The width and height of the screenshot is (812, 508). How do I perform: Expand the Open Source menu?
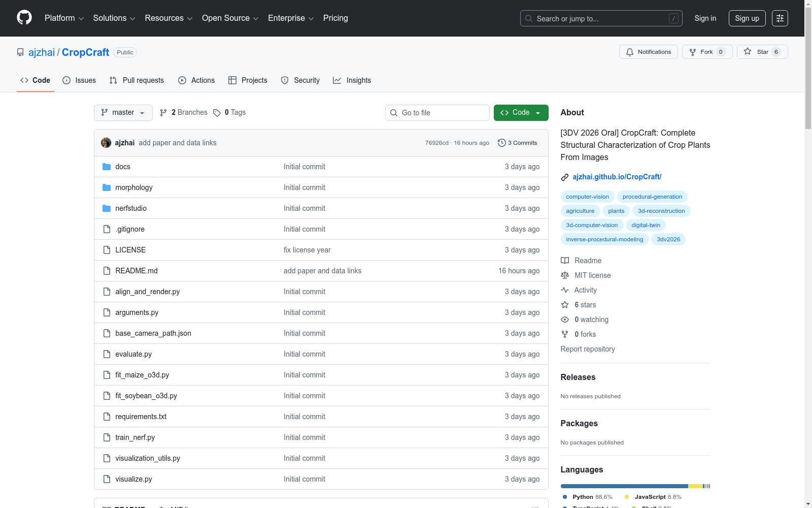[x=230, y=18]
